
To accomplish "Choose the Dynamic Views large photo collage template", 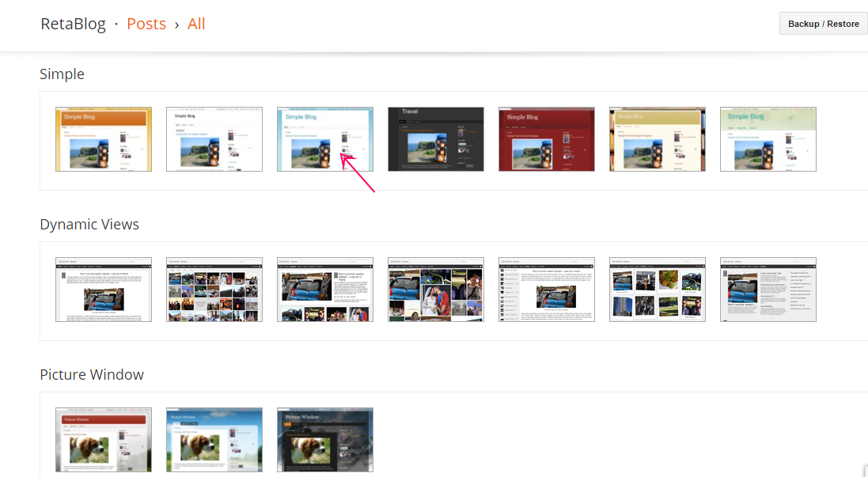I will click(436, 290).
